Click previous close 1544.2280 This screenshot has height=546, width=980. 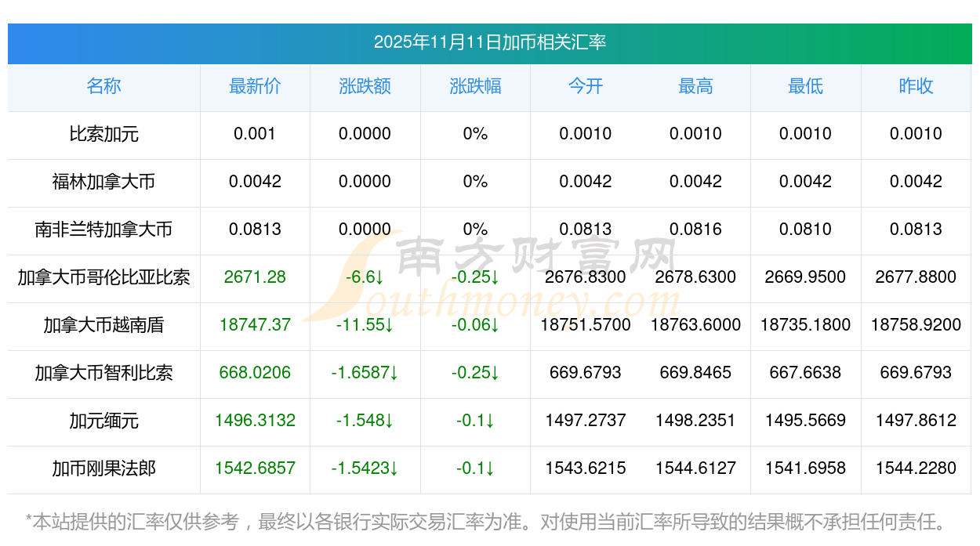point(916,468)
